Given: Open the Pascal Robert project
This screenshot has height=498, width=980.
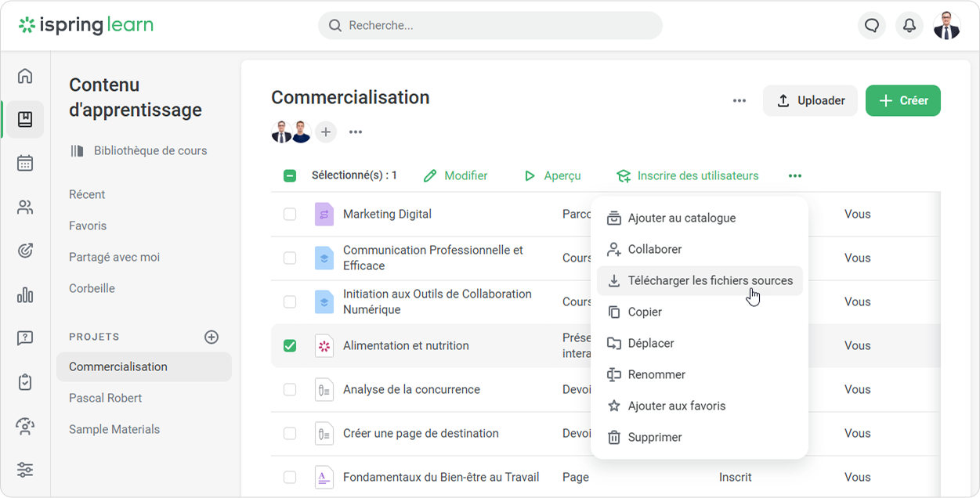Looking at the screenshot, I should click(105, 398).
